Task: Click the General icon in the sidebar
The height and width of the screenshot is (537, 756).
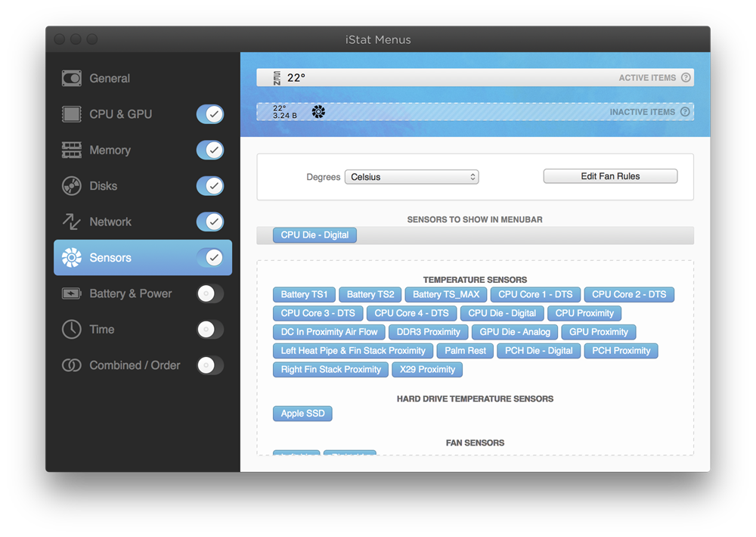Action: [71, 78]
